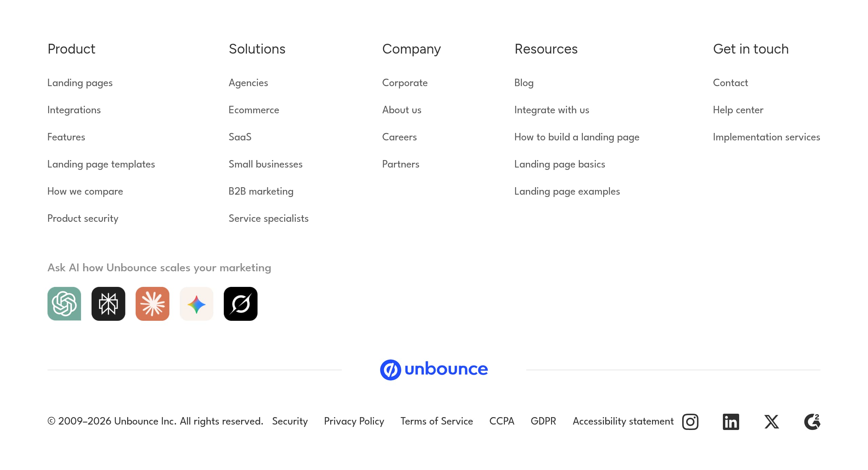Image resolution: width=868 pixels, height=470 pixels.
Task: Open Unbounce's LinkedIn page
Action: click(731, 422)
